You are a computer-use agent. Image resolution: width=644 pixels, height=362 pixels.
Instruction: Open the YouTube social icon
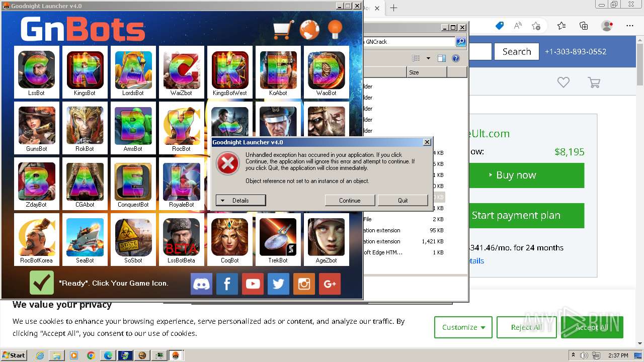click(x=253, y=284)
